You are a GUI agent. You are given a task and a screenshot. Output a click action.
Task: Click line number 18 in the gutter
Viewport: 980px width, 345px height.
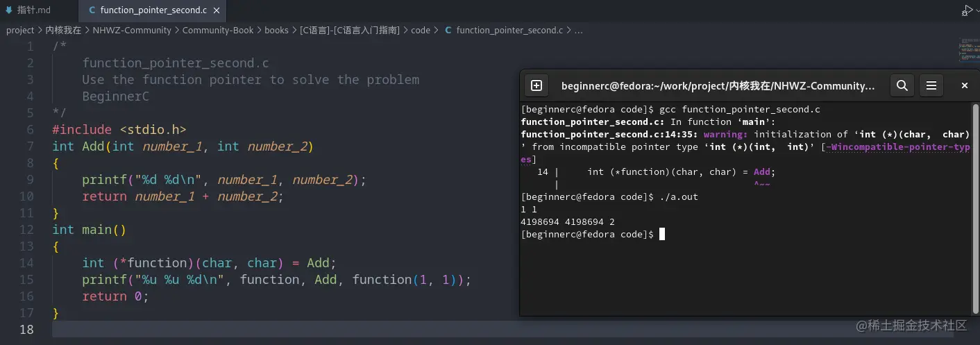[26, 330]
